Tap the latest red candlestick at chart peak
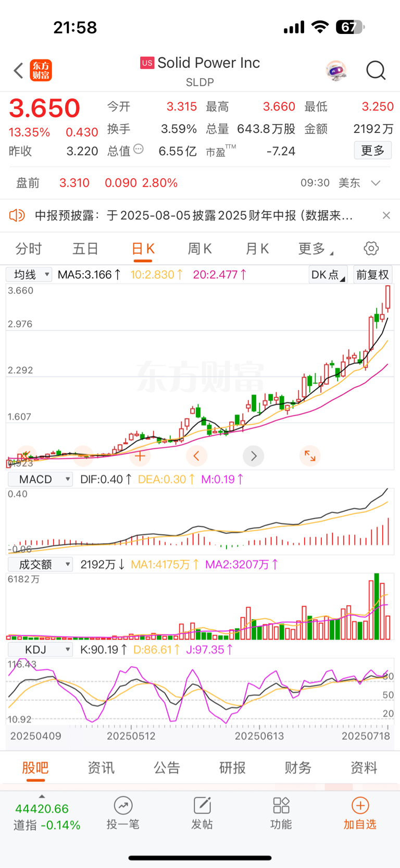 point(388,298)
